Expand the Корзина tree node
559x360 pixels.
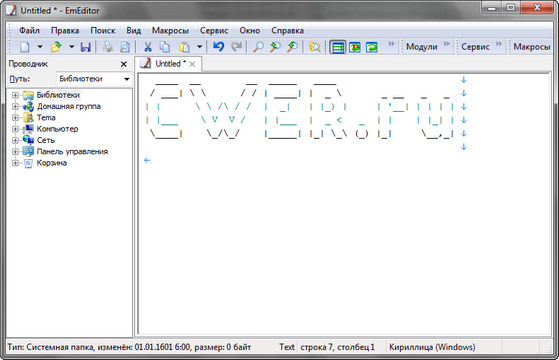pyautogui.click(x=15, y=163)
